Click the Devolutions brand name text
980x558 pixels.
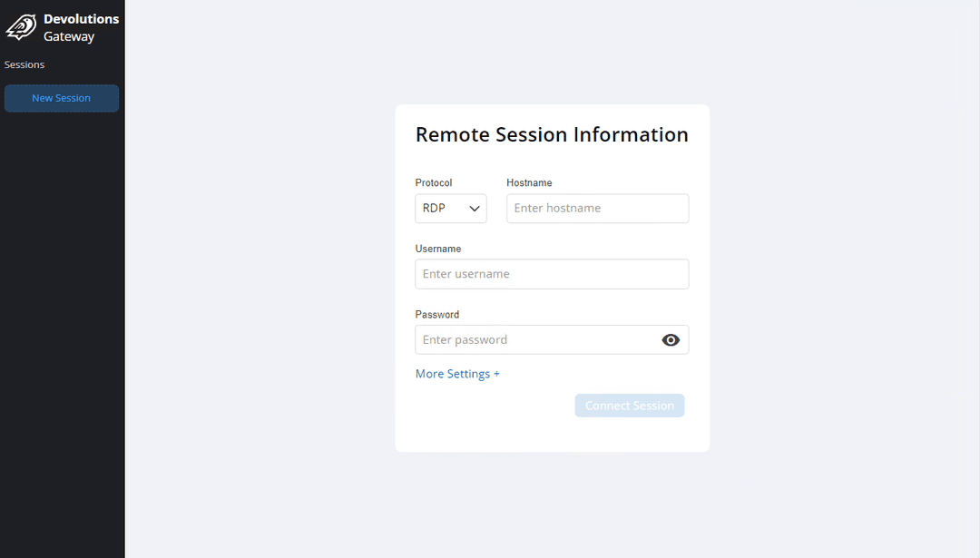81,19
